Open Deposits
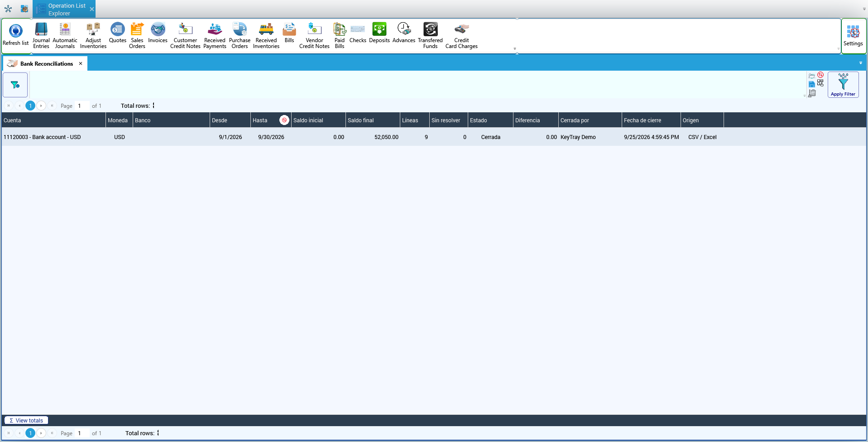Viewport: 868px width, 442px height. click(379, 33)
